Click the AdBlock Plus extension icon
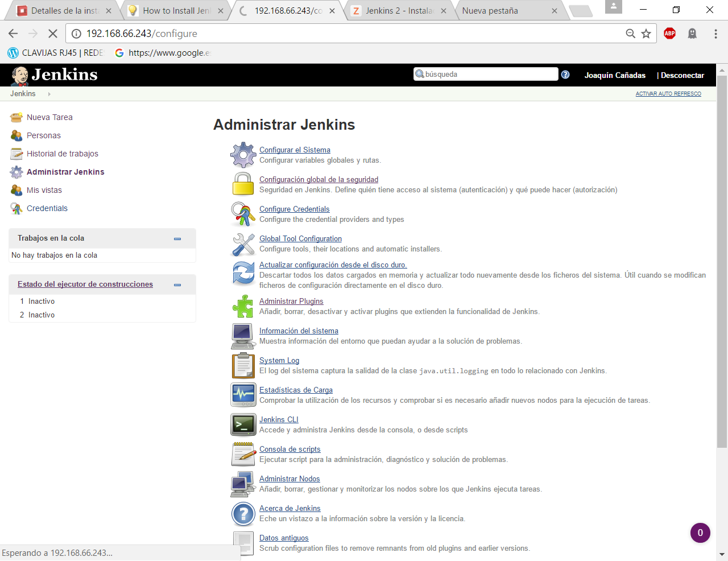Image resolution: width=728 pixels, height=561 pixels. (670, 34)
